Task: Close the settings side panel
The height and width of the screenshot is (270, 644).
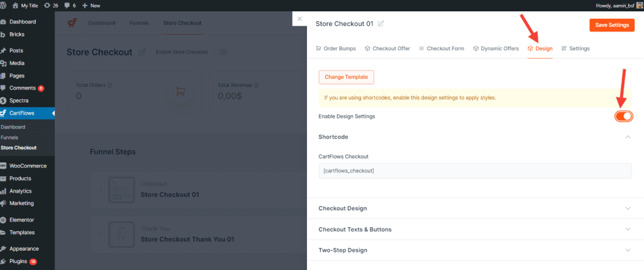Action: [299, 18]
